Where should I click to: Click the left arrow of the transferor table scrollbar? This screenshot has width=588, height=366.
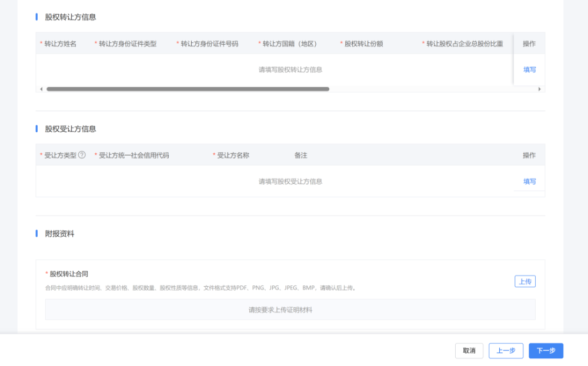click(x=41, y=89)
